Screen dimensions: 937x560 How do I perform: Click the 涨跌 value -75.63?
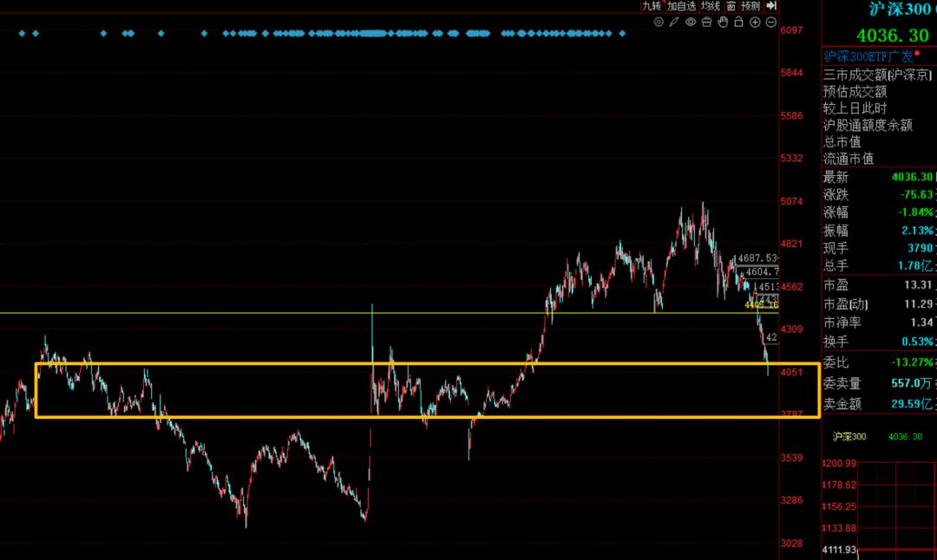pyautogui.click(x=917, y=195)
